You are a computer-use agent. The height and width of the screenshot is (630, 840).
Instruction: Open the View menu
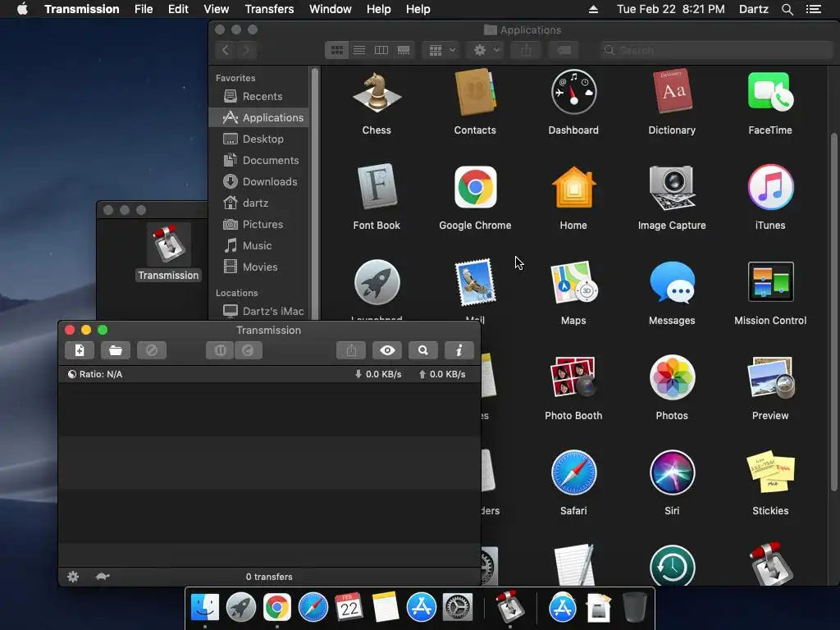tap(217, 9)
